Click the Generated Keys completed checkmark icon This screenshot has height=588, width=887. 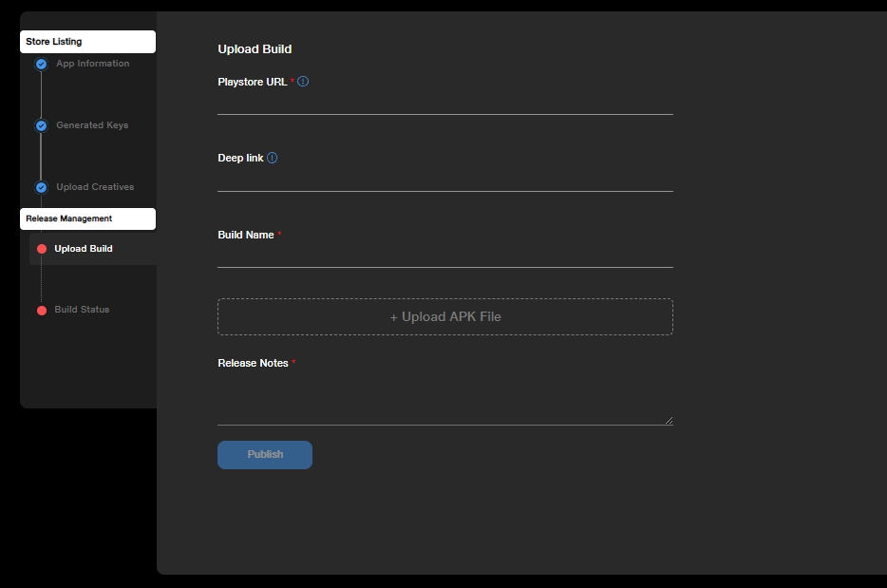(x=41, y=125)
